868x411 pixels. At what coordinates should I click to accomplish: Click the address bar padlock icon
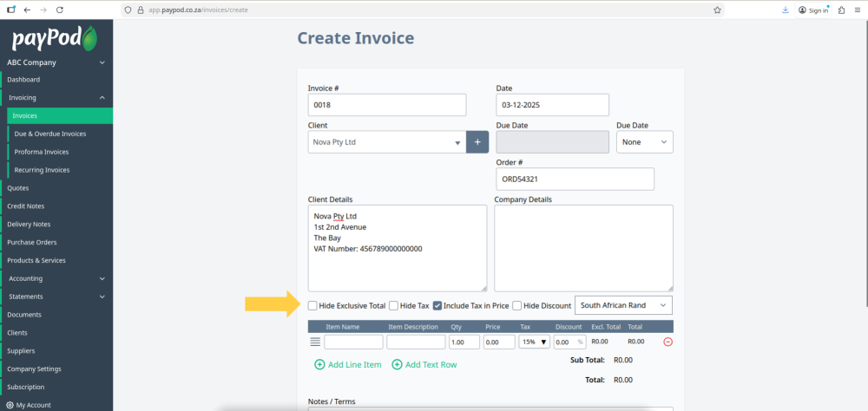(140, 10)
